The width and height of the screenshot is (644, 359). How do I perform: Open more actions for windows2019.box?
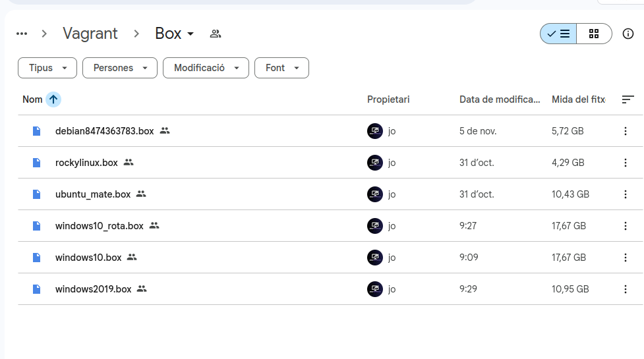pyautogui.click(x=625, y=289)
